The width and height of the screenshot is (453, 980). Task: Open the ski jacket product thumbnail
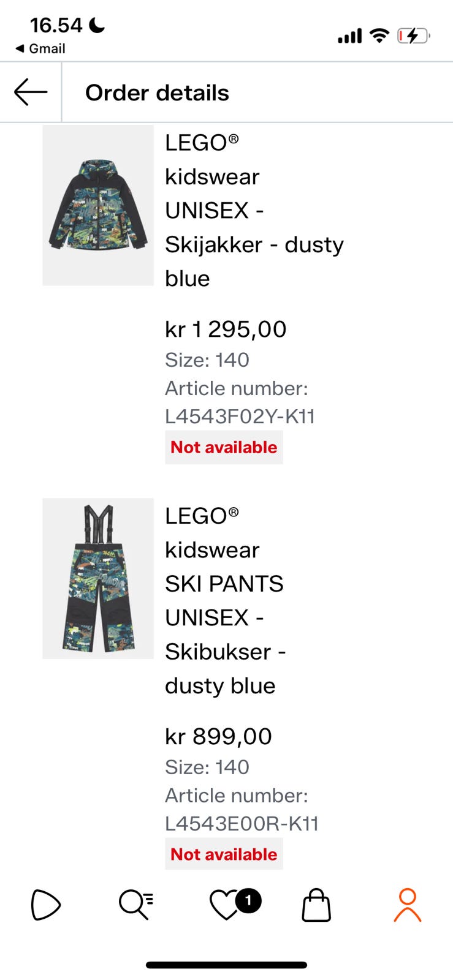tap(98, 205)
